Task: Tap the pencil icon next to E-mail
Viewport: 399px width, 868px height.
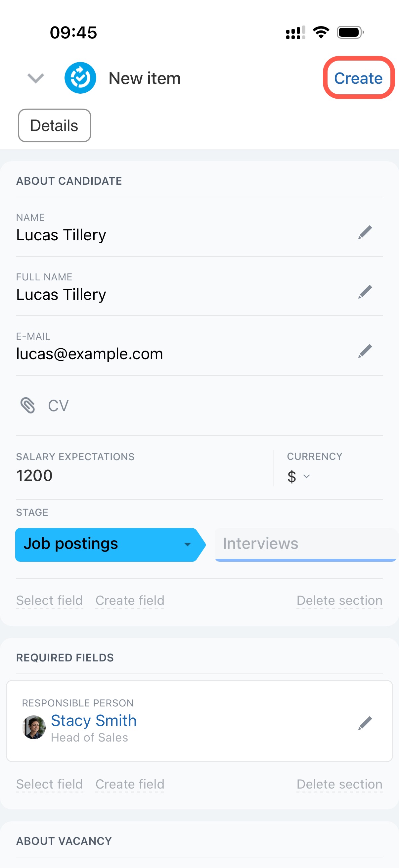Action: click(x=365, y=351)
